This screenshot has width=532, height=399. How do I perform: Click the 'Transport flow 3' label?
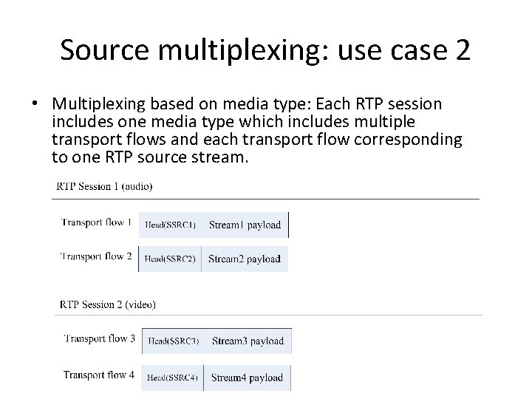(100, 338)
